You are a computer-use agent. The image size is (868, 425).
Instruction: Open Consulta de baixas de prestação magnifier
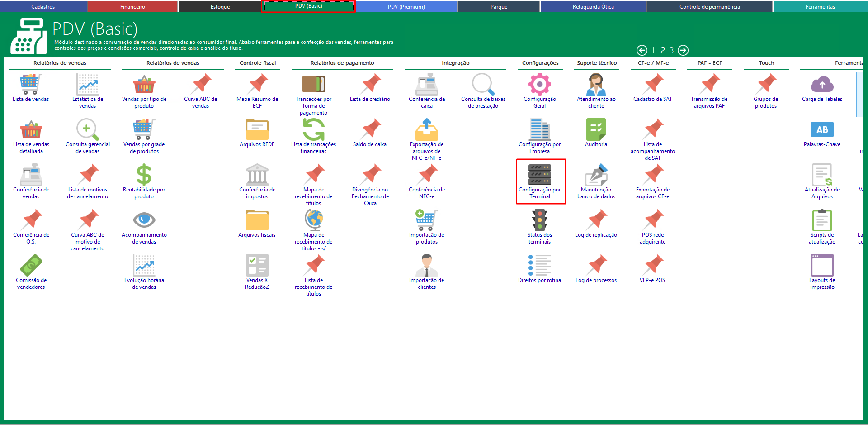pos(483,85)
